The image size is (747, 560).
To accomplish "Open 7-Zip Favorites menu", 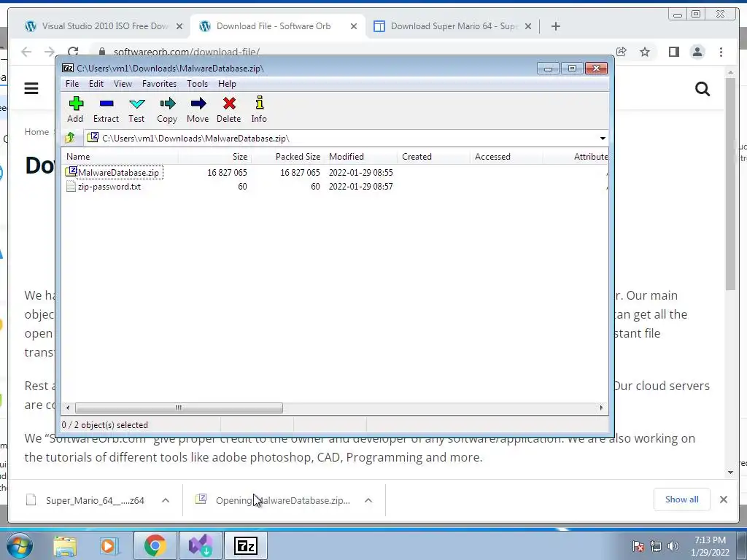I will point(159,84).
